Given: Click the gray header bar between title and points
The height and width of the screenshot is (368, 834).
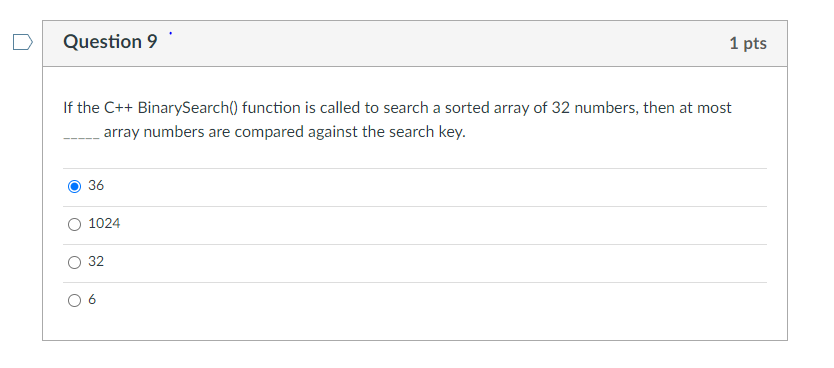Looking at the screenshot, I should tap(443, 44).
